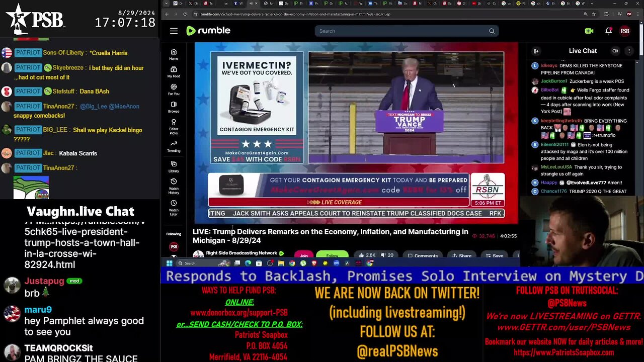Open Edge from the taskbar
The width and height of the screenshot is (644, 362).
pyautogui.click(x=248, y=263)
